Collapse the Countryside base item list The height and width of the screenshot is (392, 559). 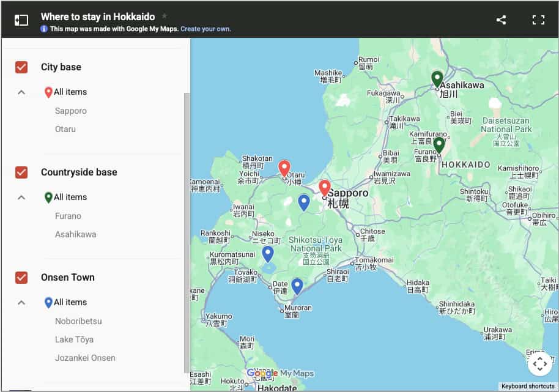click(21, 197)
